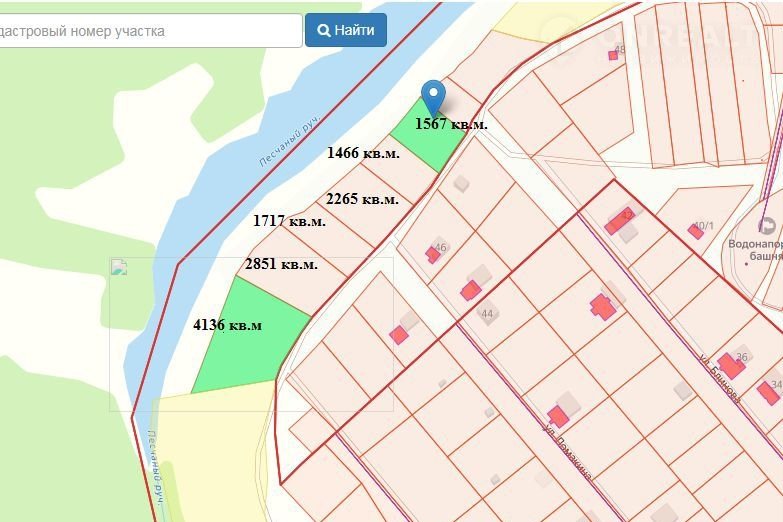
Task: Select the red building marked 40/1
Action: 695,231
